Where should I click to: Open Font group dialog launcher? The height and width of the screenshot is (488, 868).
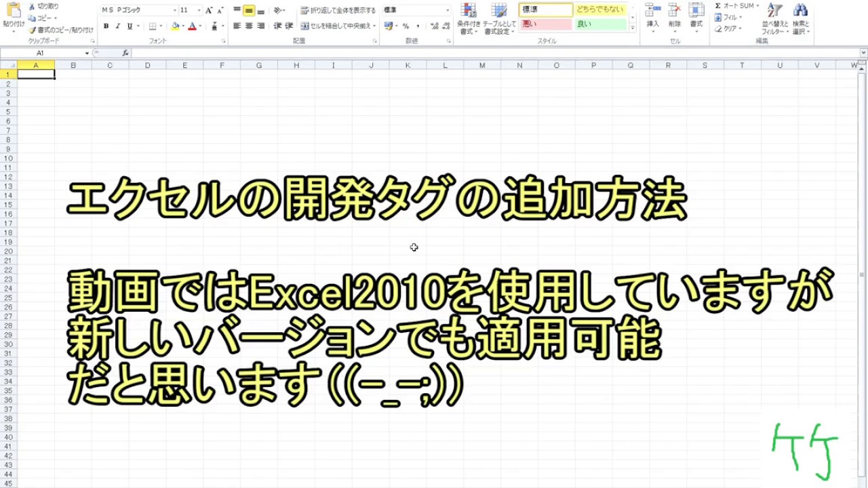coord(224,41)
